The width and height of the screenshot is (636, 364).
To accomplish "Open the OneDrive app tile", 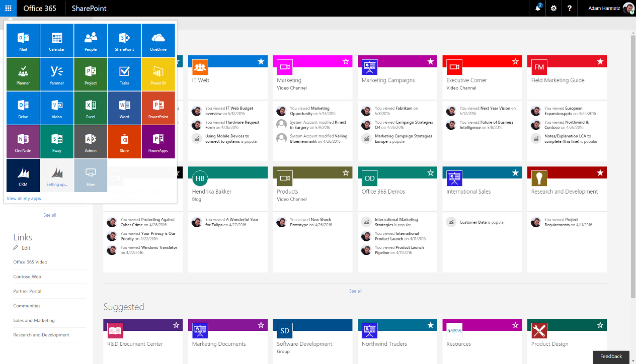I will click(158, 40).
